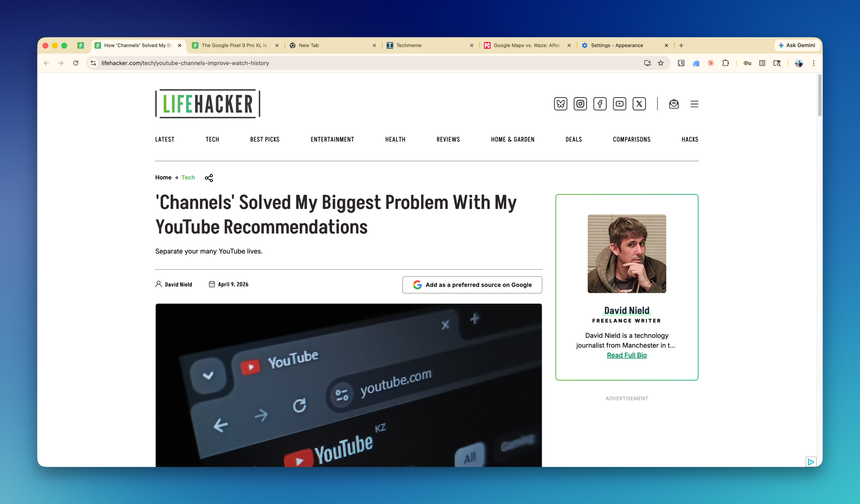This screenshot has height=504, width=860.
Task: Open a new tab with the plus button
Action: [681, 45]
